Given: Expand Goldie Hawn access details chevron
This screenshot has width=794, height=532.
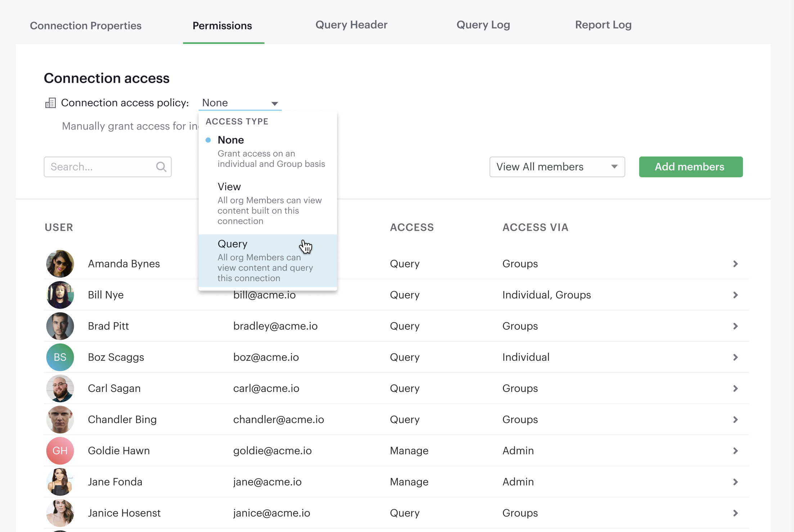Looking at the screenshot, I should coord(735,450).
